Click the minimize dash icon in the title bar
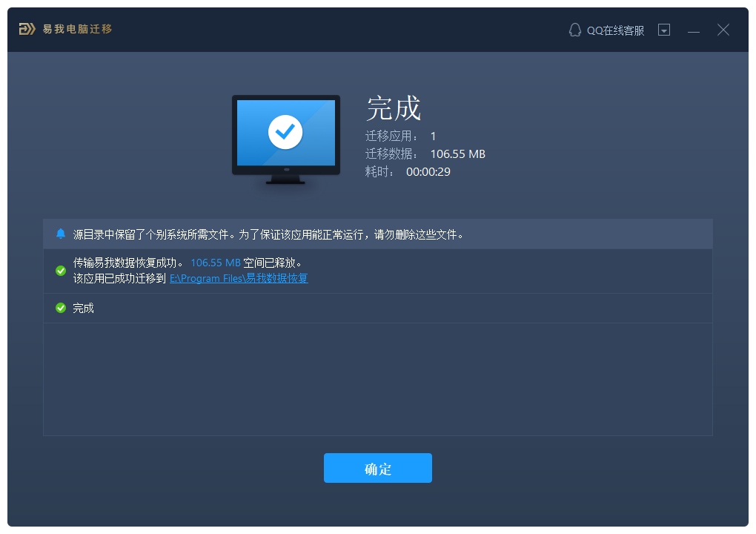The image size is (756, 534). (x=693, y=30)
